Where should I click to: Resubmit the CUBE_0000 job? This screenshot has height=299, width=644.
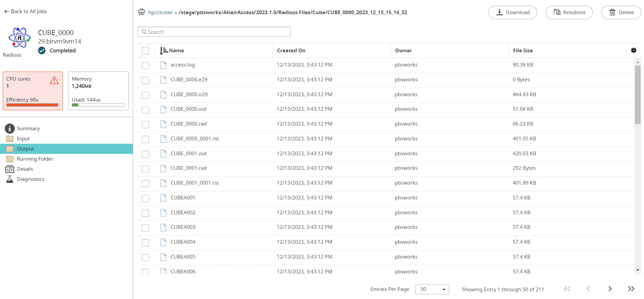click(569, 12)
